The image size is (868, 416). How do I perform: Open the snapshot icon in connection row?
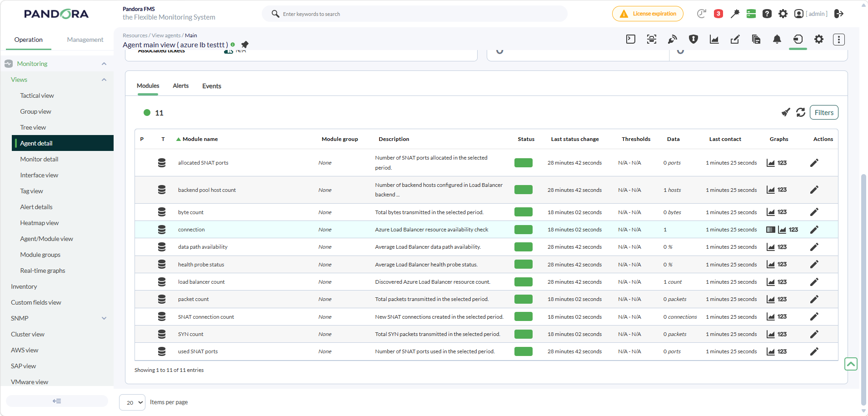coord(771,230)
